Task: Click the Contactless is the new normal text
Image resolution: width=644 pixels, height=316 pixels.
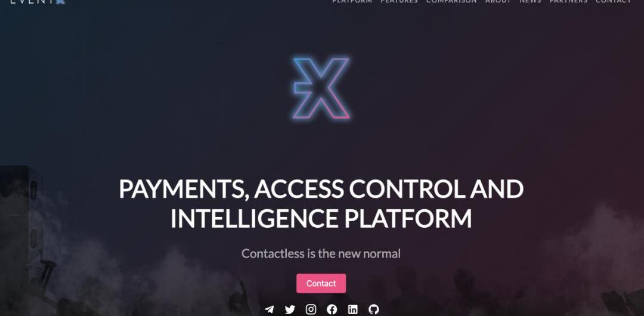Action: click(321, 253)
